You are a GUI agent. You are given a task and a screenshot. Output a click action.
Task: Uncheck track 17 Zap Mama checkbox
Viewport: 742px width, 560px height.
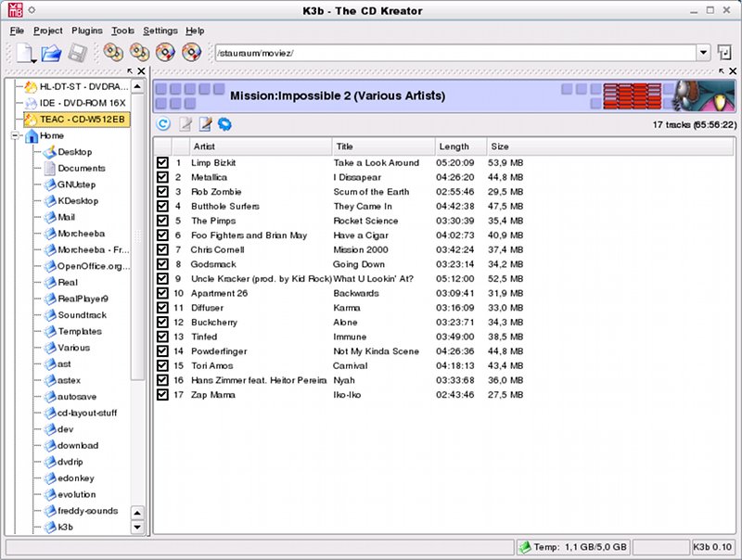point(162,394)
